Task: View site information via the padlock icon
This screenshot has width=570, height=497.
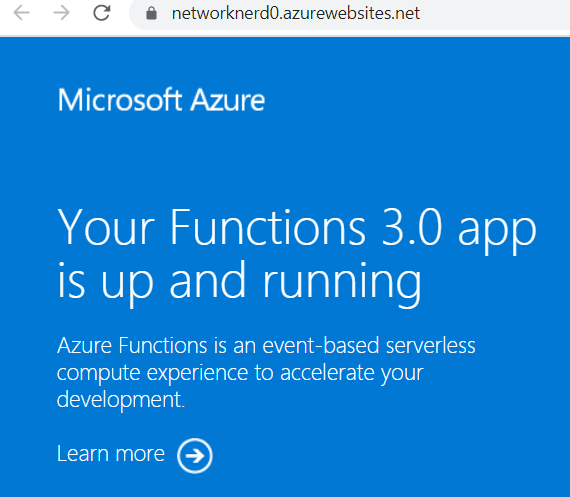Action: point(151,13)
